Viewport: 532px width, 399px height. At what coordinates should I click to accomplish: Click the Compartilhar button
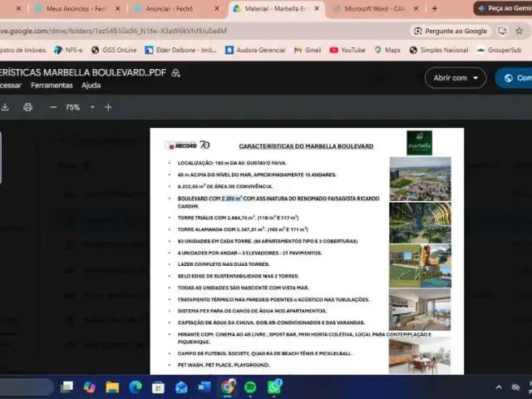pos(515,78)
